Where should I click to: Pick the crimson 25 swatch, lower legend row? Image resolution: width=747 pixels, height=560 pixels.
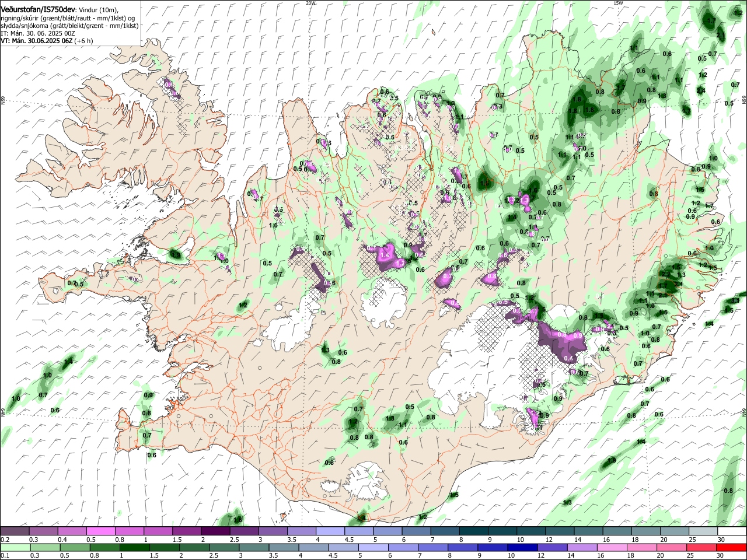(702, 547)
